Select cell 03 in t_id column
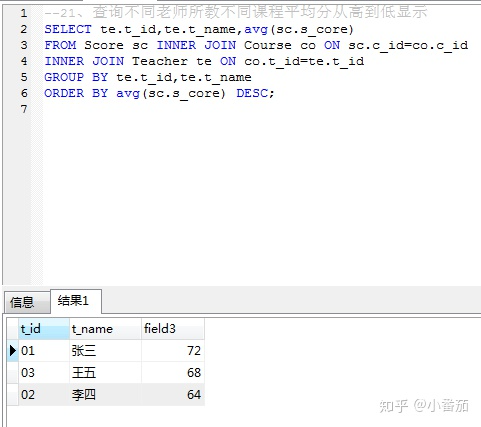The height and width of the screenshot is (427, 481). point(44,373)
